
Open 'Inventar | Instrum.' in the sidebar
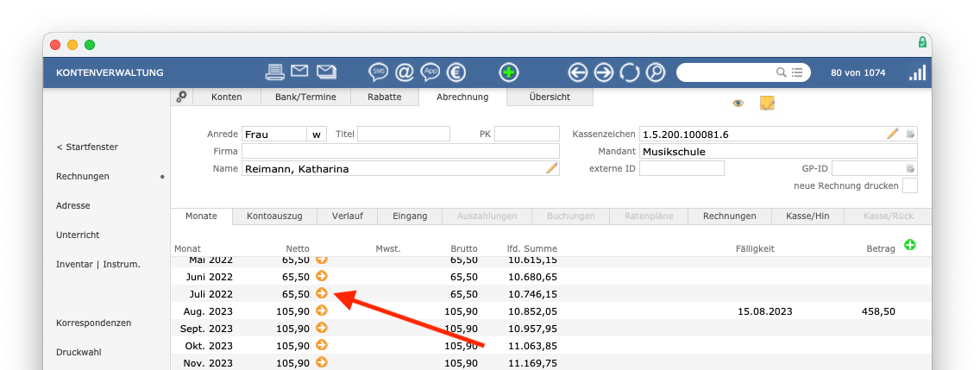coord(98,265)
